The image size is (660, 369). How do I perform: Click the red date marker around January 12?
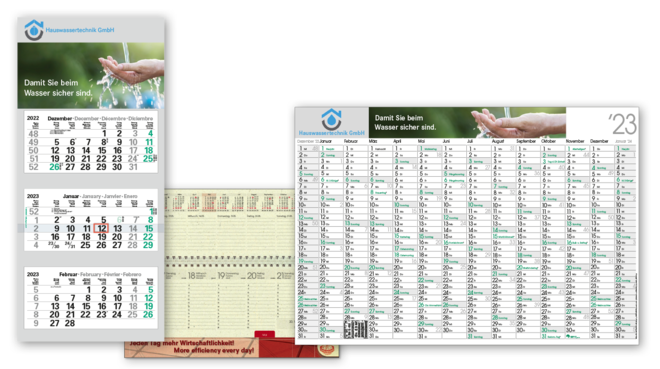click(x=101, y=228)
